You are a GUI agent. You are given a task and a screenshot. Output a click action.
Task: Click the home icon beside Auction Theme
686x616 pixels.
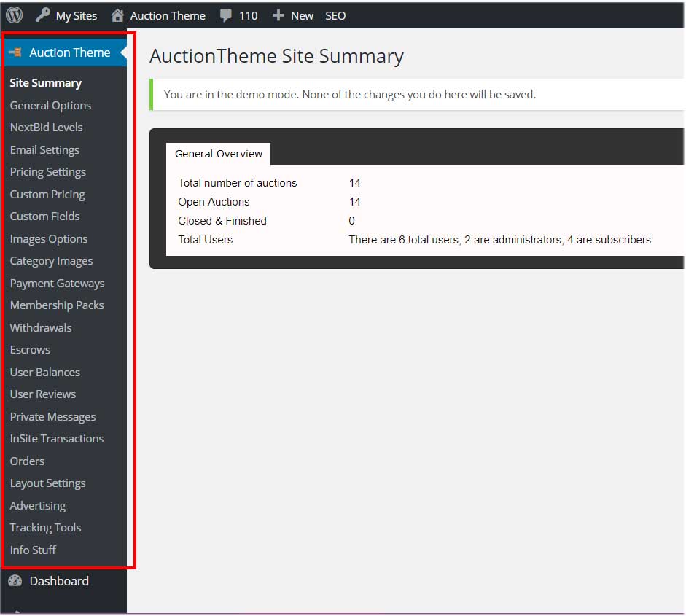click(x=117, y=15)
